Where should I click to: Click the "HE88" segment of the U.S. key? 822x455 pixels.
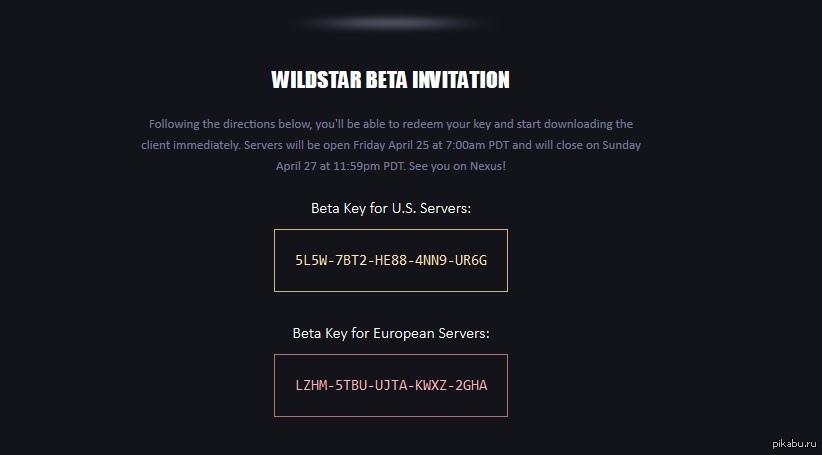tap(391, 260)
